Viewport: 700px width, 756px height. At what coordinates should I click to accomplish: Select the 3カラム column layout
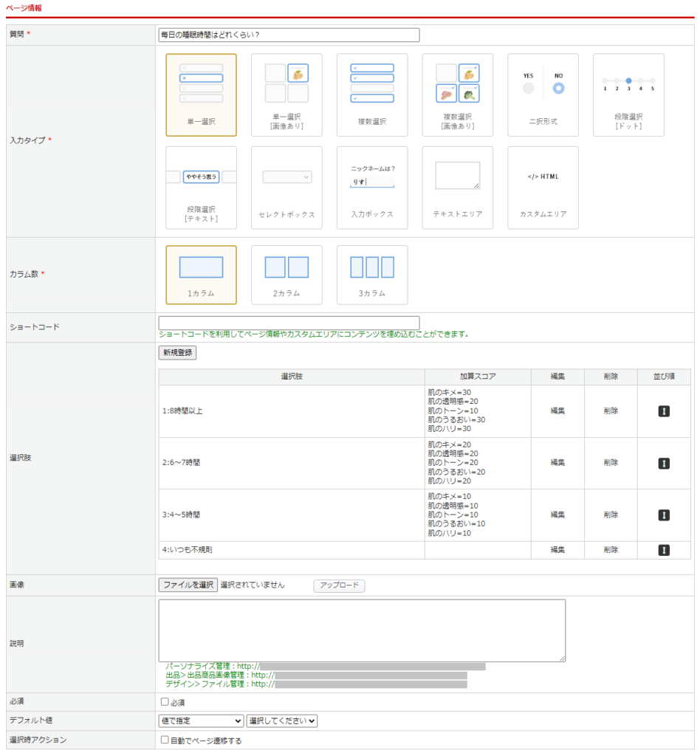(x=372, y=275)
